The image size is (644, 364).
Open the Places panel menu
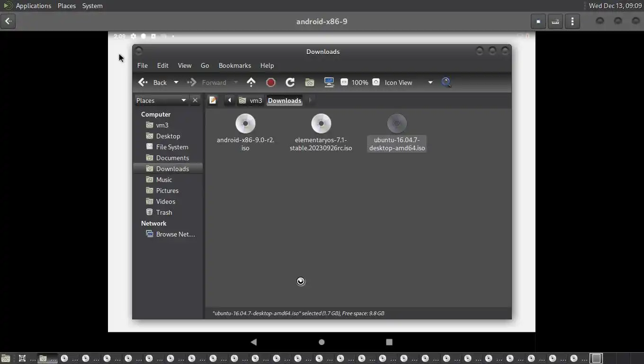pos(67,6)
